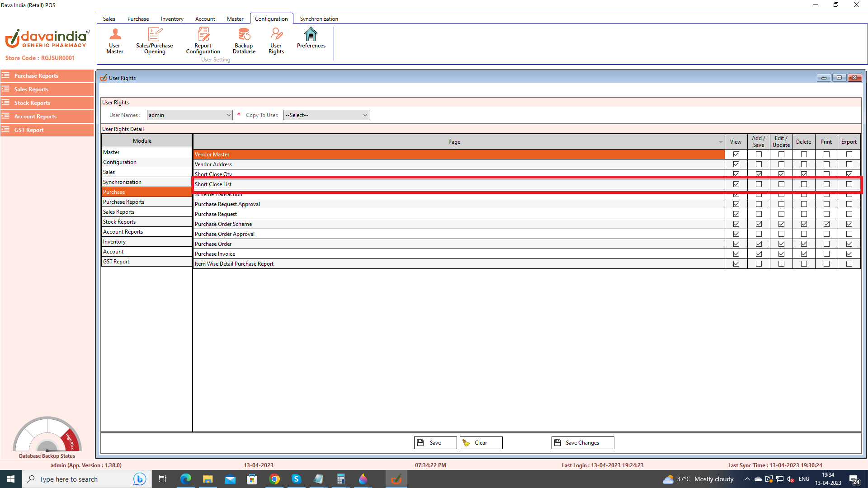Open Google Chrome from taskbar

(274, 479)
